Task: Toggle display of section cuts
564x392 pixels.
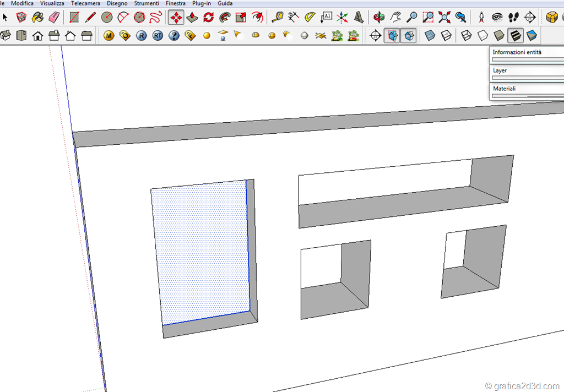Action: pos(408,36)
